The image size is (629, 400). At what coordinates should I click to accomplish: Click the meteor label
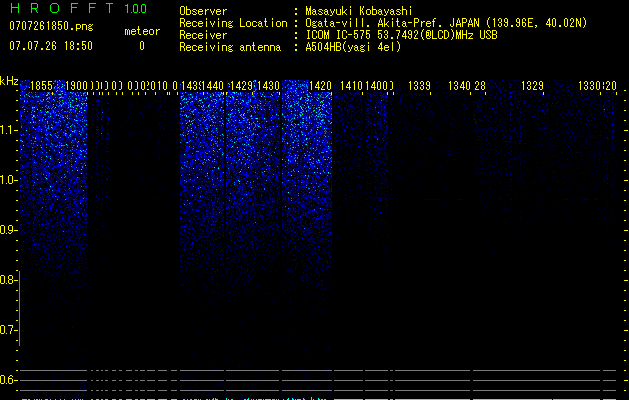[142, 31]
